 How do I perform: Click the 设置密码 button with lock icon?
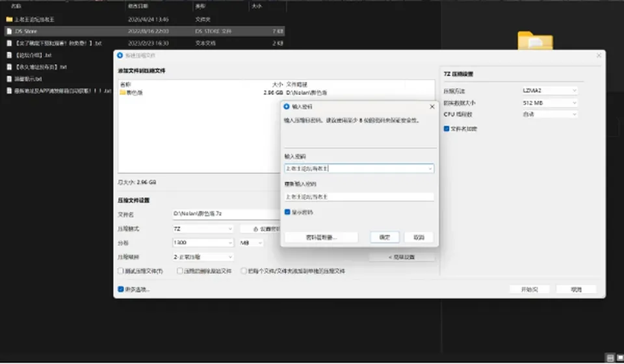click(261, 229)
